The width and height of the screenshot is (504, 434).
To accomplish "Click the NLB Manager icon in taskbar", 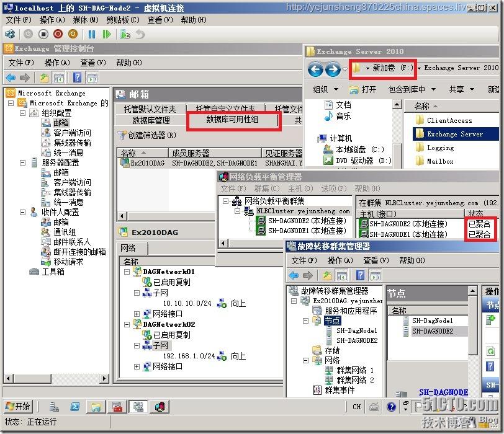I will 160,407.
